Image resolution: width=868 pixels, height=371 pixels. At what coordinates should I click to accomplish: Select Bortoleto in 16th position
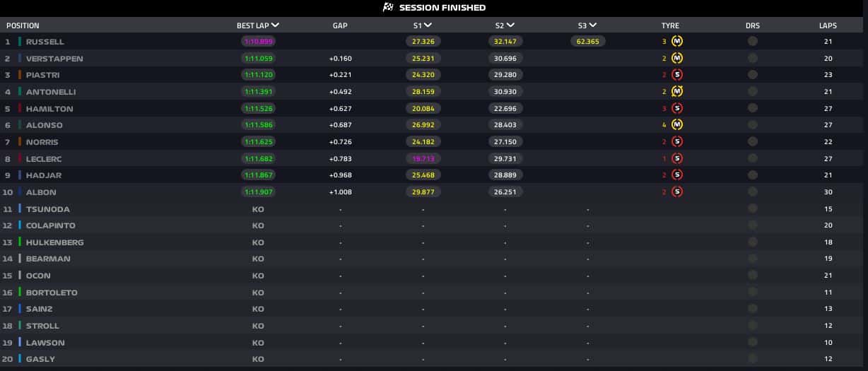52,293
